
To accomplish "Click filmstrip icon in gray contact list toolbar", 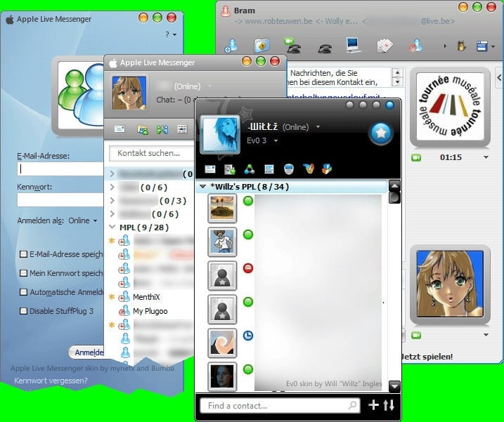I will (x=182, y=129).
